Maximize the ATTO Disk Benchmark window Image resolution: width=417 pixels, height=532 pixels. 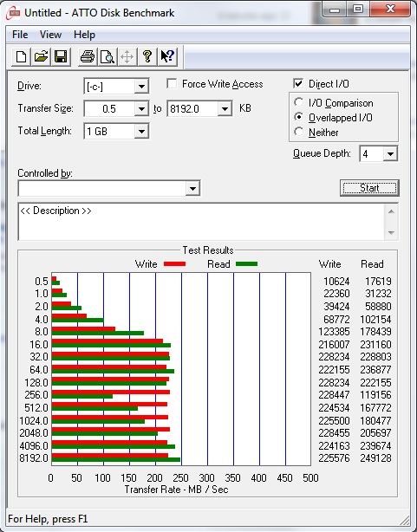pos(357,10)
